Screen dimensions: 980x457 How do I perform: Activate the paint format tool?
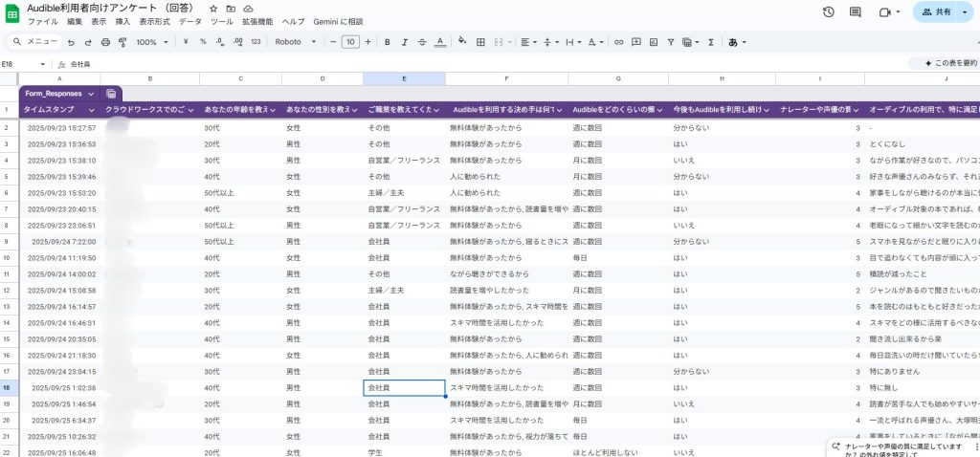click(122, 42)
